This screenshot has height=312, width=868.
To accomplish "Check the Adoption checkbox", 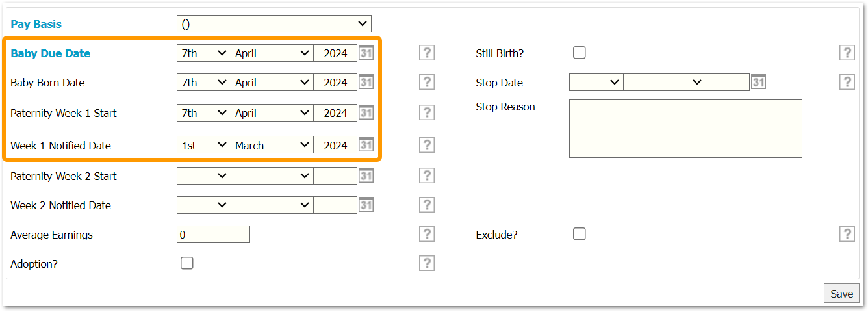I will click(x=187, y=263).
